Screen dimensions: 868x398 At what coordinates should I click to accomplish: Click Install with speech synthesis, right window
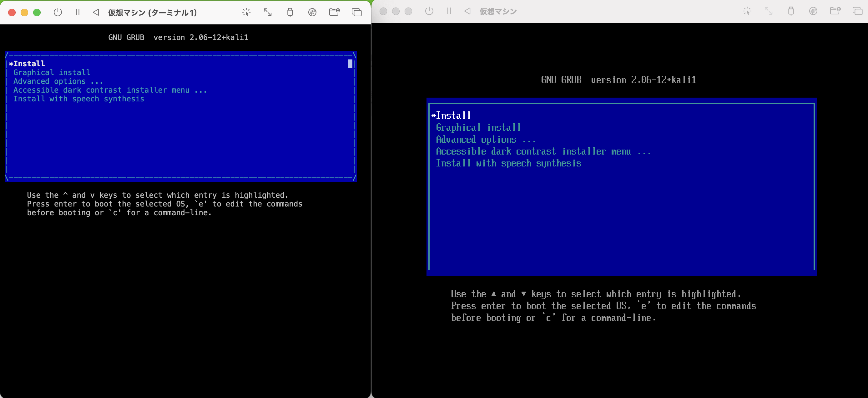[508, 163]
